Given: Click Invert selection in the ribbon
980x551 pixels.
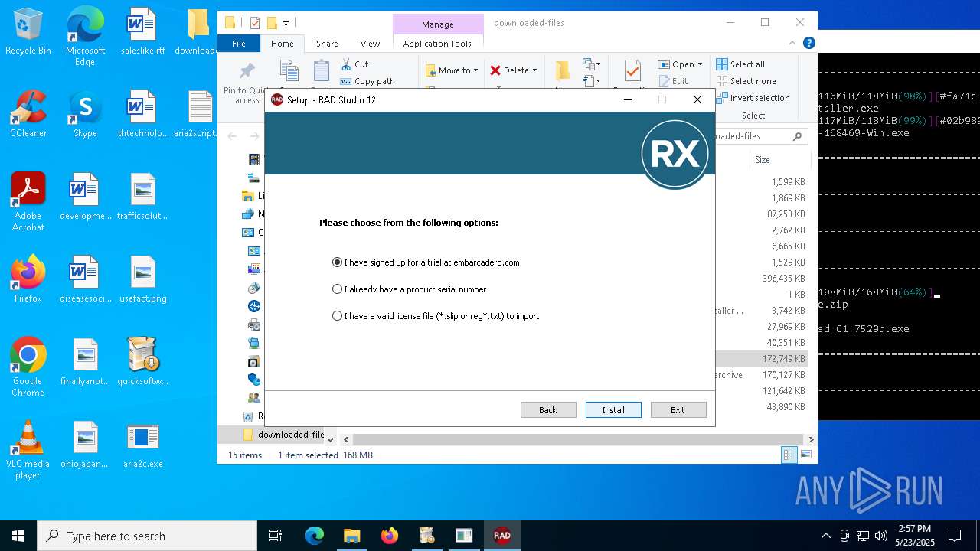Looking at the screenshot, I should click(753, 98).
